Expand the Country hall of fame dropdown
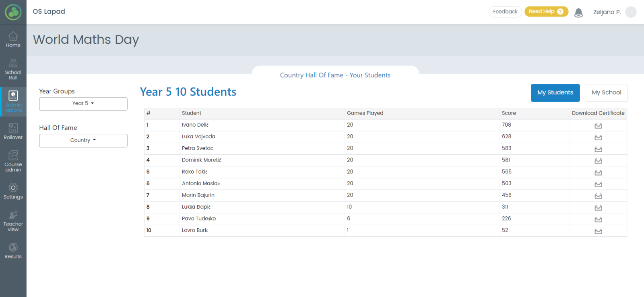The image size is (644, 297). [x=83, y=140]
